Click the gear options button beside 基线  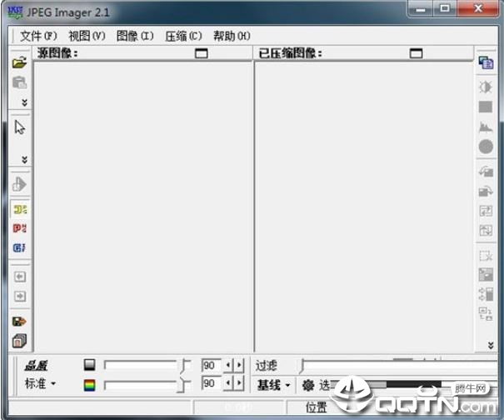point(307,385)
